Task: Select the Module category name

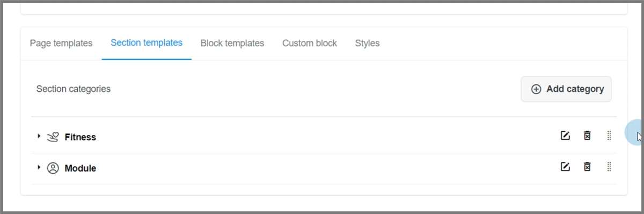Action: (80, 168)
